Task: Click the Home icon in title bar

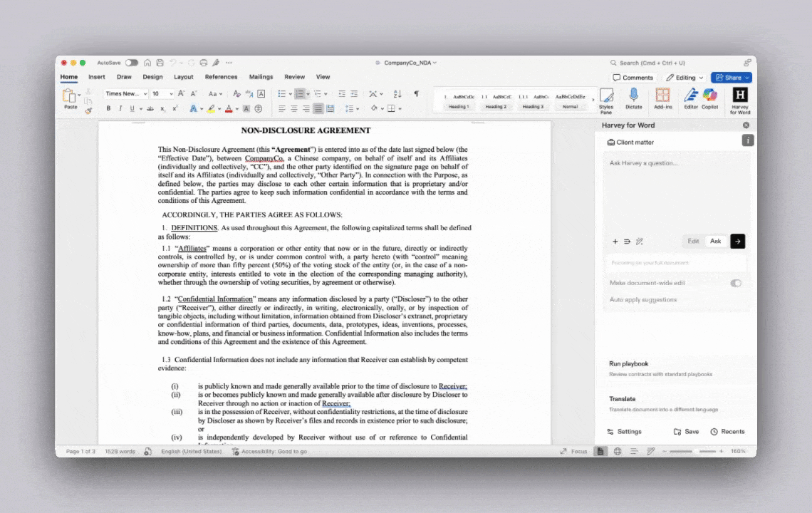Action: pyautogui.click(x=147, y=63)
